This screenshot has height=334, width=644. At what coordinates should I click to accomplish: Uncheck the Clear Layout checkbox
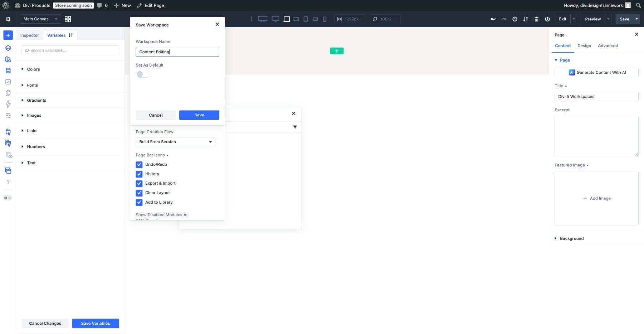pos(139,193)
